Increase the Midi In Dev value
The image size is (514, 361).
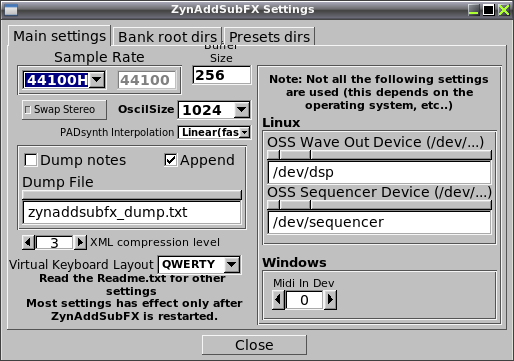tap(330, 300)
